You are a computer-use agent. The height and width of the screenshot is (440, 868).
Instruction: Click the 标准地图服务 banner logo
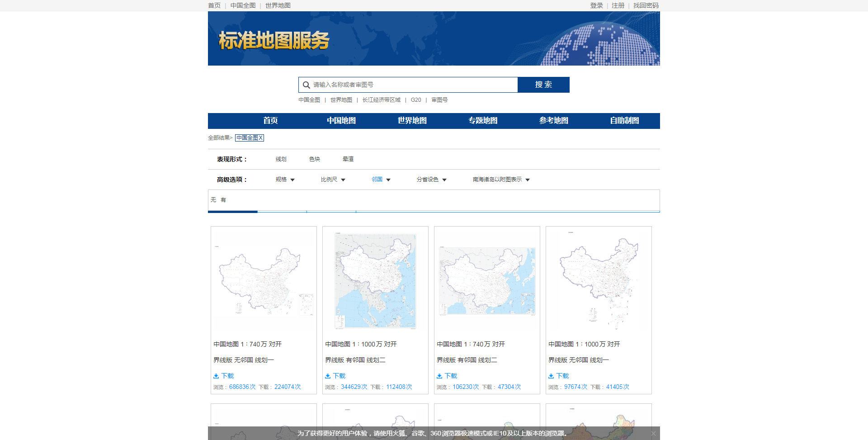274,41
